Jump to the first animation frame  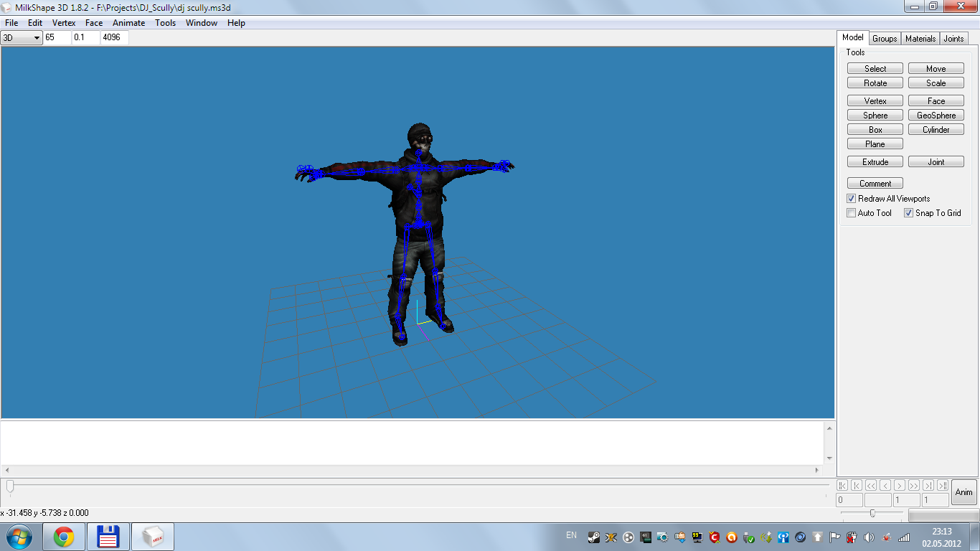[842, 486]
